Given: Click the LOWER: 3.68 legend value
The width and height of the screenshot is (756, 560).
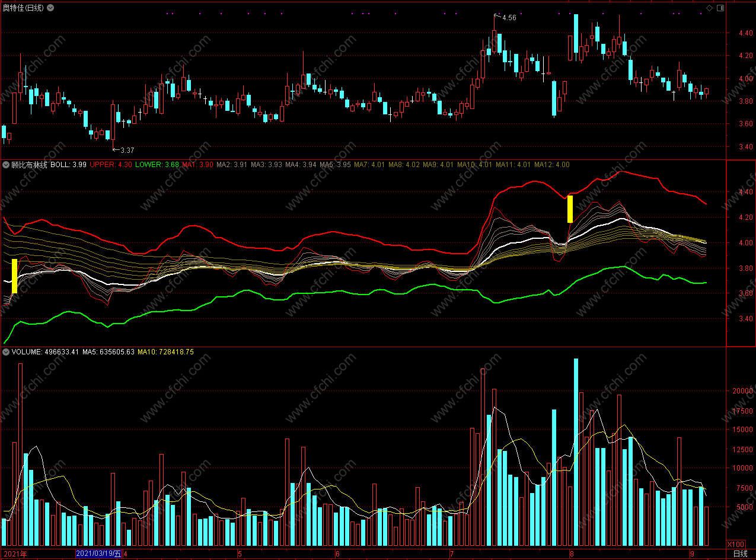Looking at the screenshot, I should (x=157, y=165).
